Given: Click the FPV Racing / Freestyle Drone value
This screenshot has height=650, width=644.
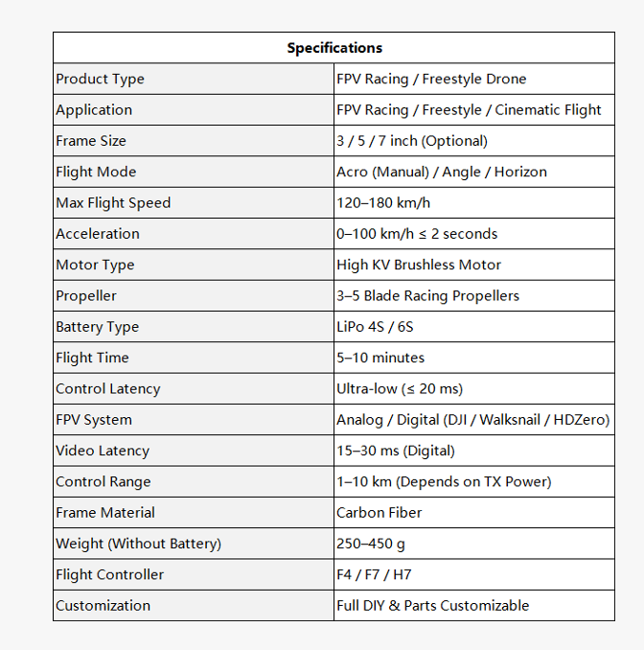Looking at the screenshot, I should [431, 79].
